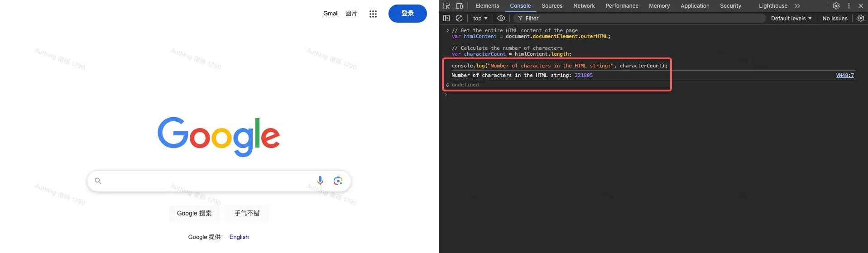Image resolution: width=868 pixels, height=253 pixels.
Task: Switch Google language to English
Action: tap(239, 237)
